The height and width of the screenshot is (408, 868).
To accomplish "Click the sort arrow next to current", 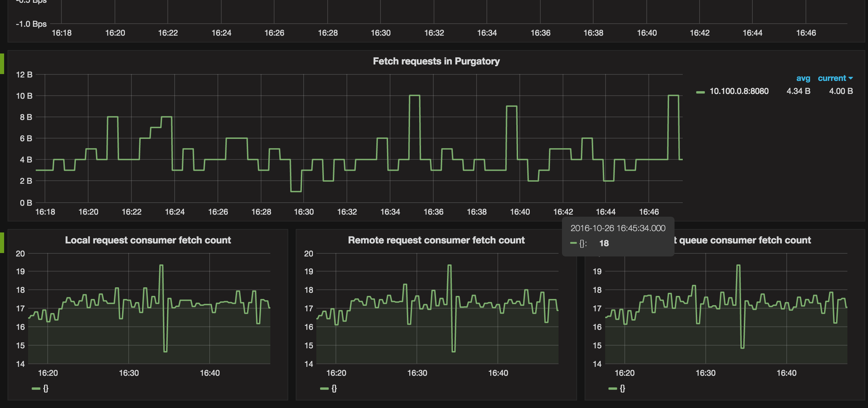I will [851, 79].
